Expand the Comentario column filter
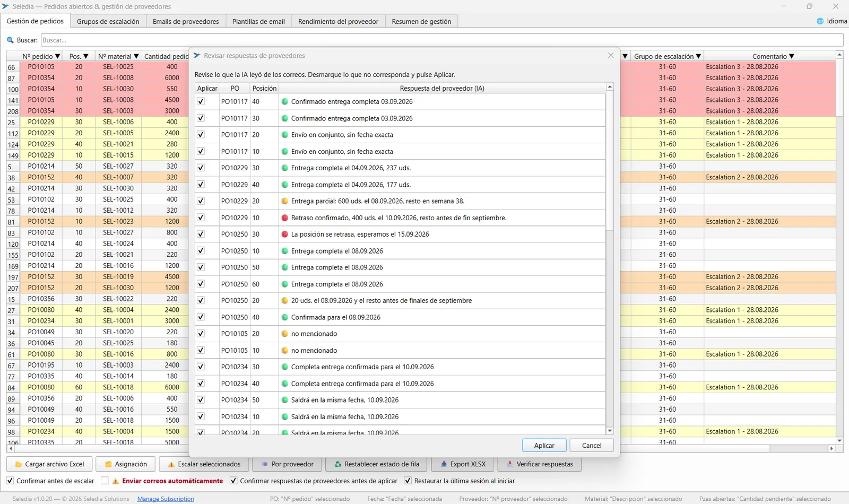 pyautogui.click(x=792, y=56)
